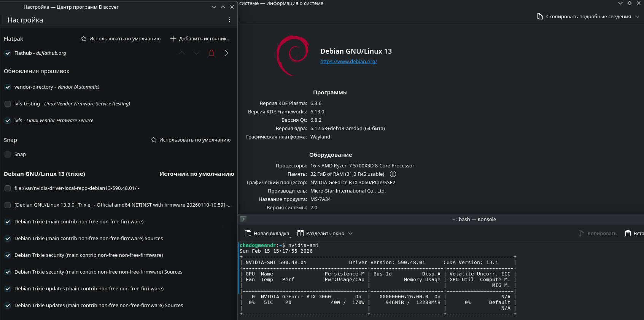The height and width of the screenshot is (320, 644).
Task: Uncheck Debian Trixie main repository
Action: (8, 222)
